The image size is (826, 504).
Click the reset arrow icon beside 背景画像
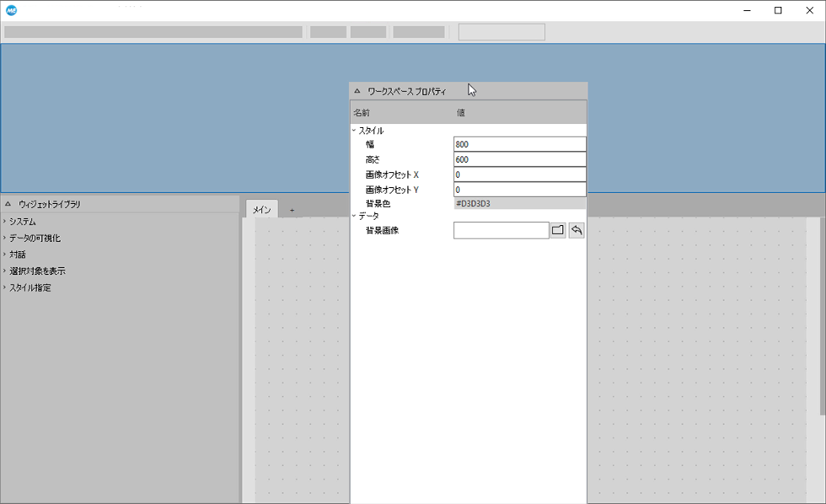pyautogui.click(x=577, y=230)
